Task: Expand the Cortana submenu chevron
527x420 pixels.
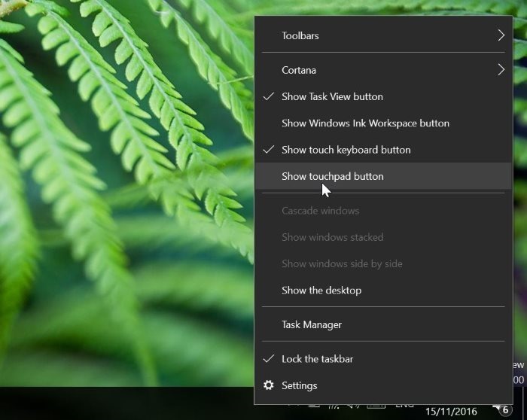Action: 501,70
